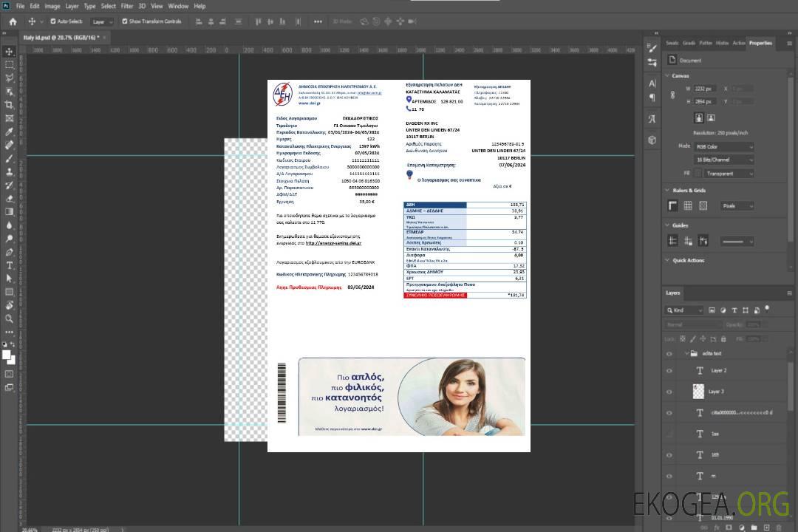Image resolution: width=798 pixels, height=532 pixels.
Task: Collapse the Canvas section
Action: (667, 75)
